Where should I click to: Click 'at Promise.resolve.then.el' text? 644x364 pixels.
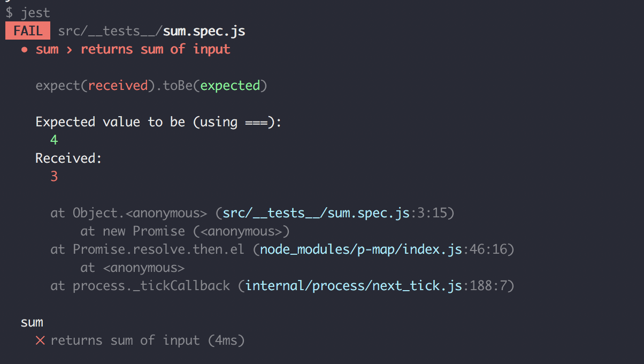coord(148,250)
